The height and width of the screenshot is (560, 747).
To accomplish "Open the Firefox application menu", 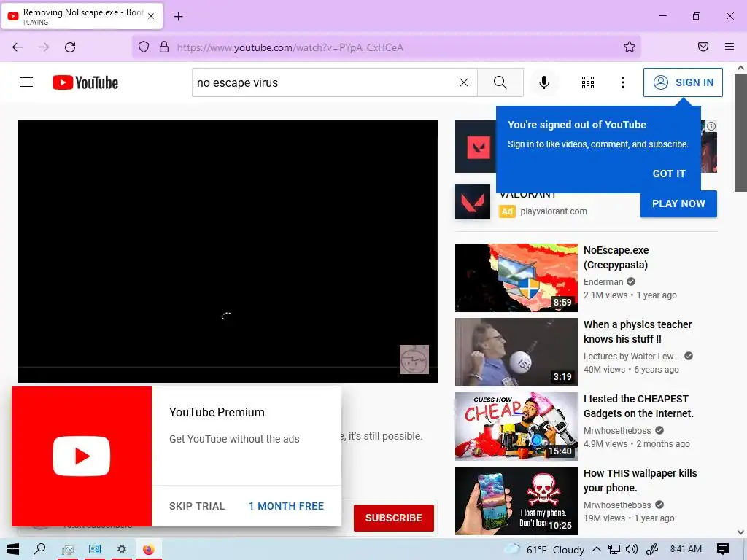I will pos(729,47).
